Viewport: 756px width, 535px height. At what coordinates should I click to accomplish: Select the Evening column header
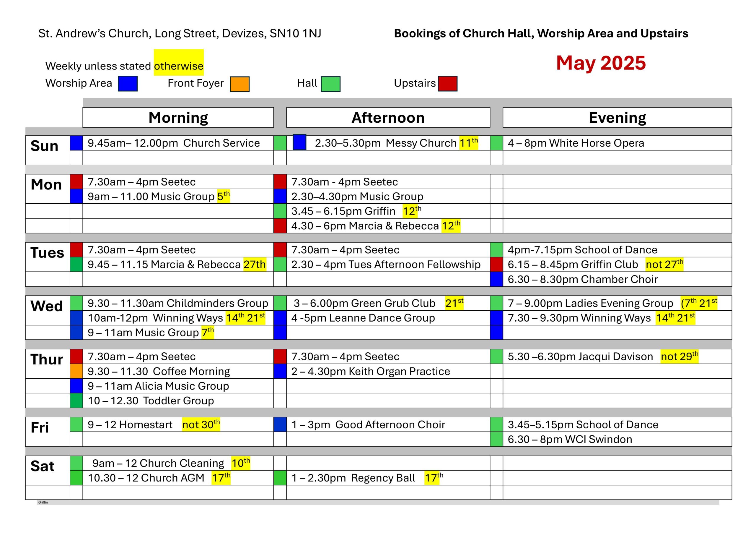[x=617, y=117]
